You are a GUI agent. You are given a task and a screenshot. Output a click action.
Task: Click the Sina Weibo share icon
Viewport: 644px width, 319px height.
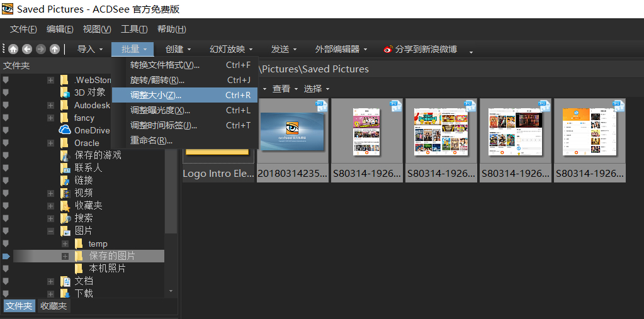click(x=388, y=49)
